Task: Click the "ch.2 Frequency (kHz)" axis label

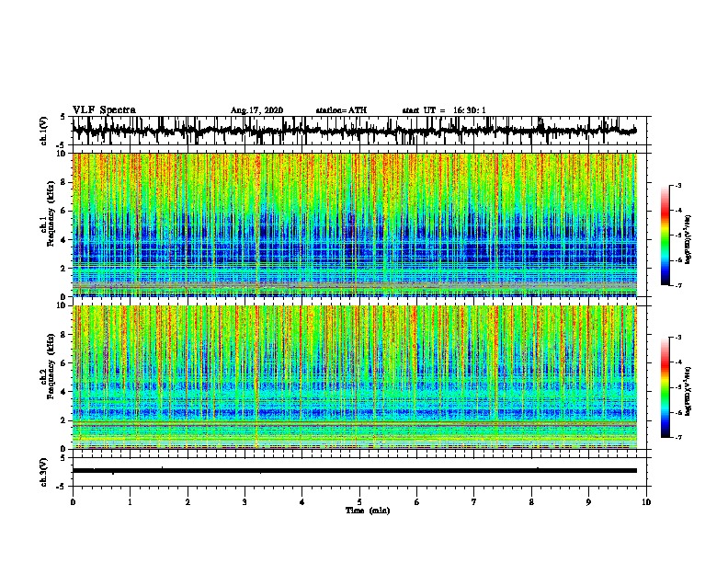Action: click(47, 366)
